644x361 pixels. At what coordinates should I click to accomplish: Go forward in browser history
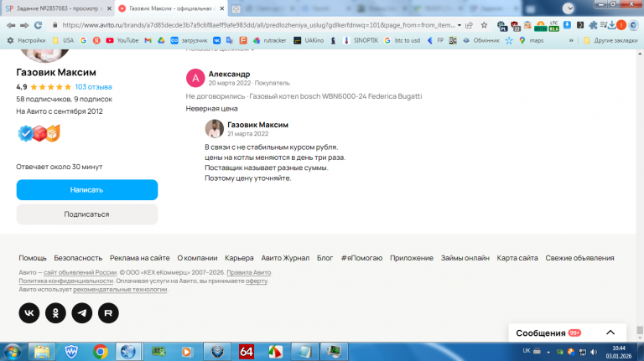click(24, 25)
